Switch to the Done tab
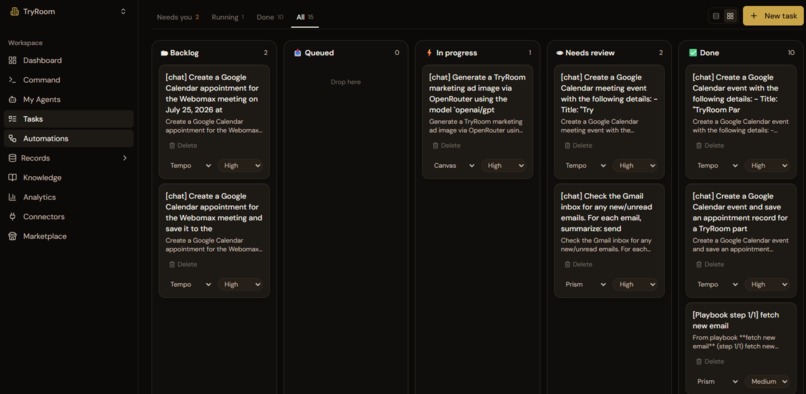The width and height of the screenshot is (806, 394). tap(270, 17)
